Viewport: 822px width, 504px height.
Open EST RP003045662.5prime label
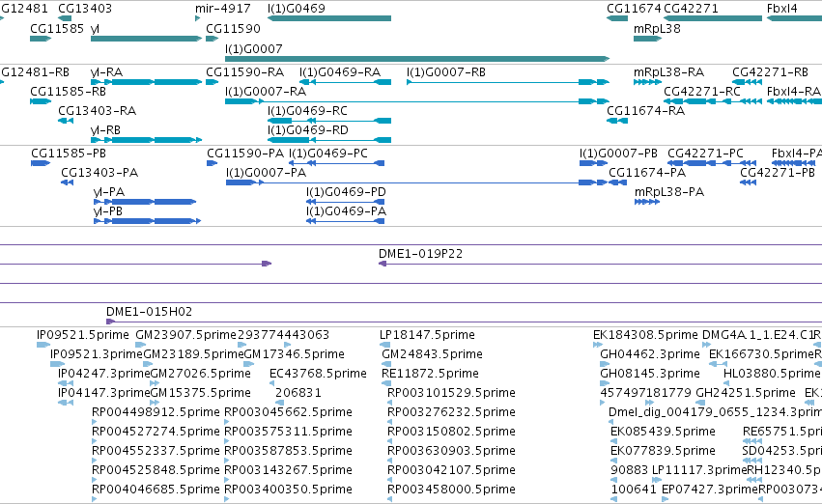[289, 412]
